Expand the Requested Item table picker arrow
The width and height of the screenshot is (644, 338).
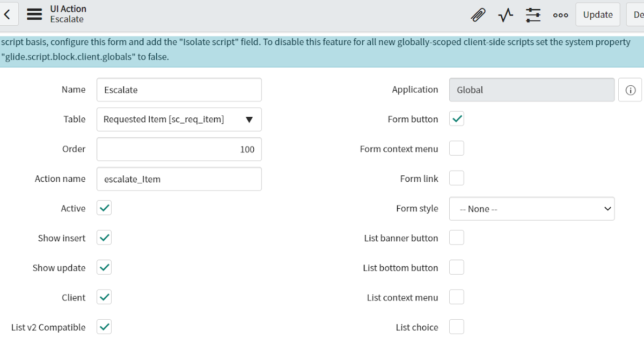pyautogui.click(x=249, y=119)
